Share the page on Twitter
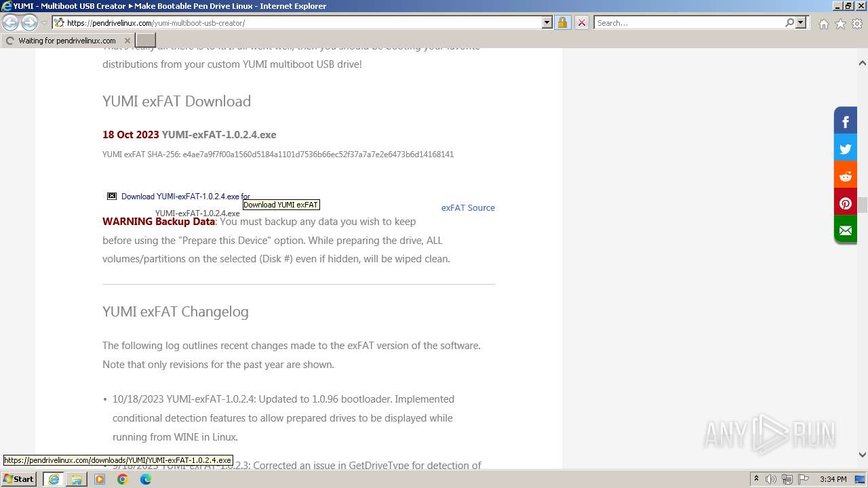The width and height of the screenshot is (868, 488). click(846, 149)
